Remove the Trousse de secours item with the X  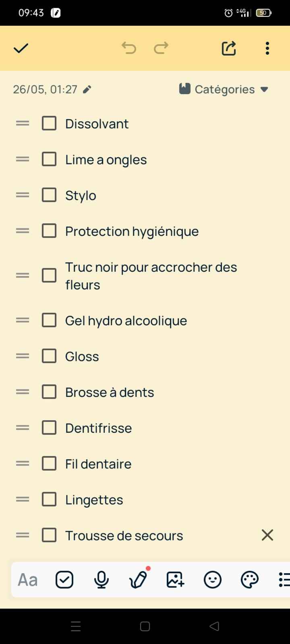click(267, 535)
